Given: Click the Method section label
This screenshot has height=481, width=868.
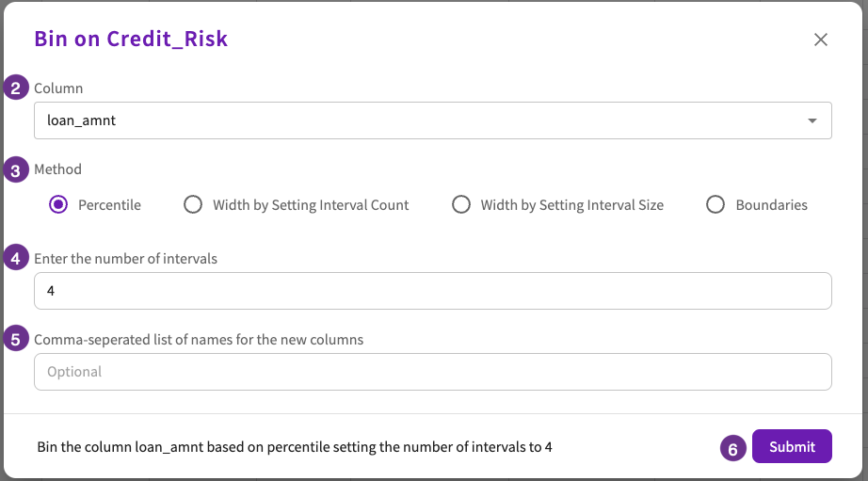Looking at the screenshot, I should click(x=57, y=168).
